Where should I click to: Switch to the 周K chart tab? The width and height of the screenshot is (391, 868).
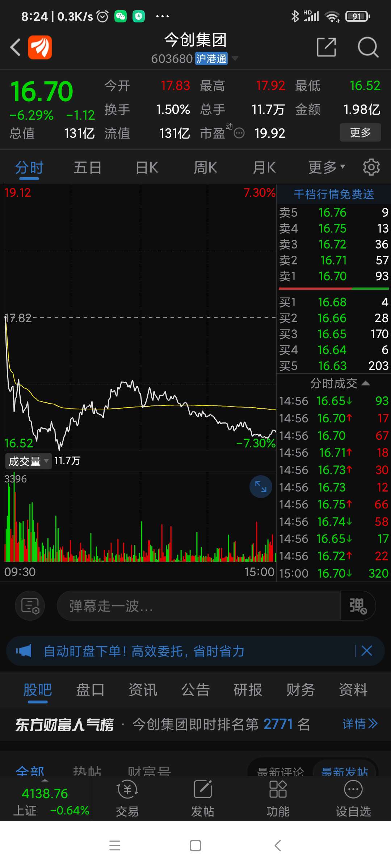coord(206,167)
